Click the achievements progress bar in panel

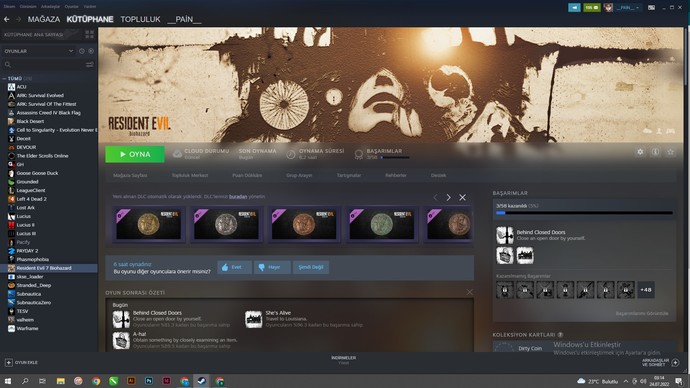584,213
